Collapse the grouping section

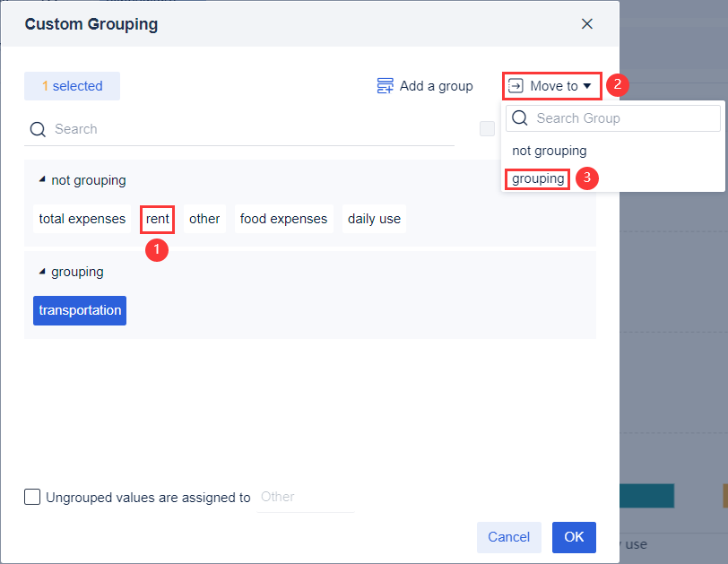click(x=41, y=272)
